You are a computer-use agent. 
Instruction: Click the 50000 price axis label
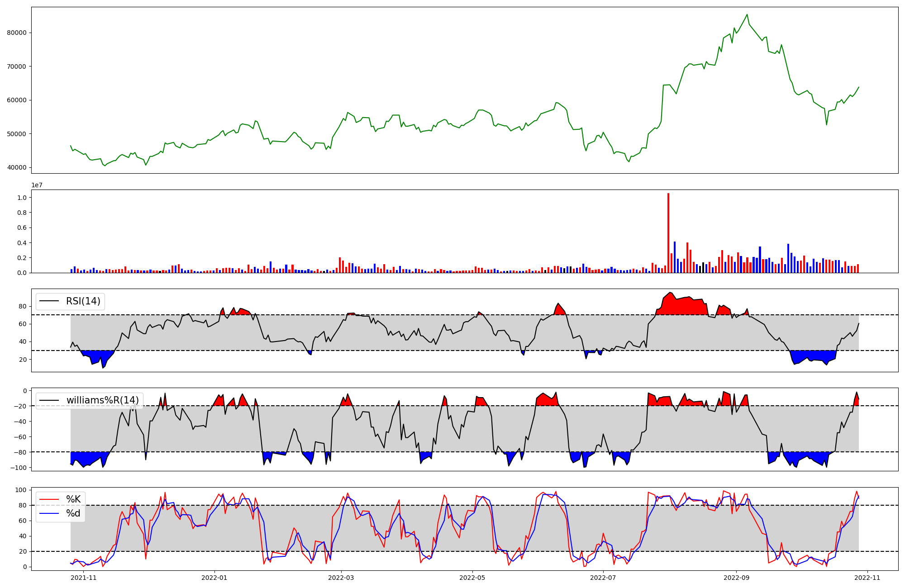(17, 134)
